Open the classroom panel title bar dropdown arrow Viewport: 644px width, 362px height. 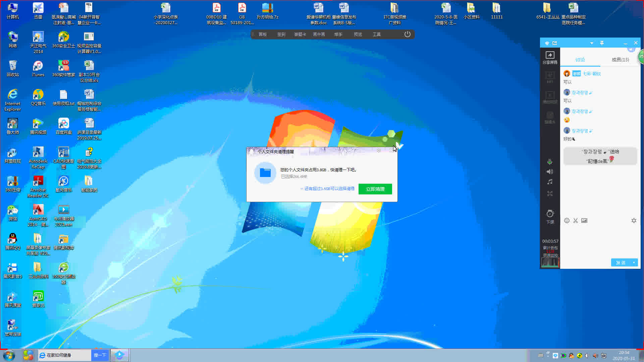pyautogui.click(x=592, y=43)
